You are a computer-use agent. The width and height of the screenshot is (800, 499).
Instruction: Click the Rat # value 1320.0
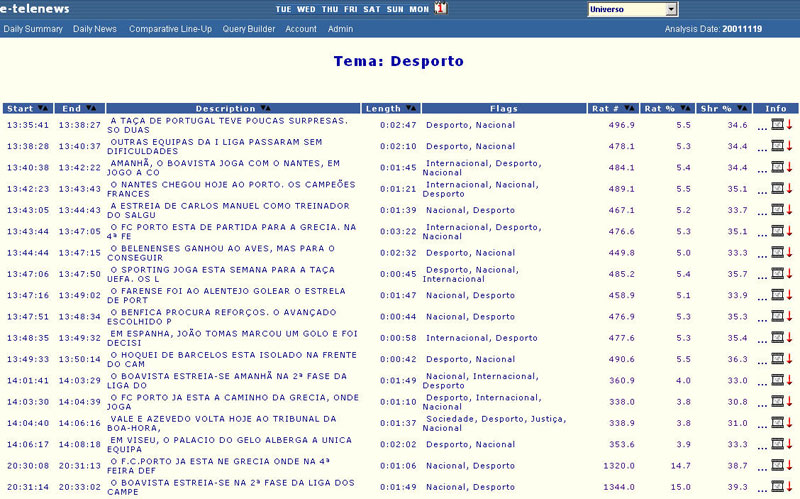[x=619, y=466]
